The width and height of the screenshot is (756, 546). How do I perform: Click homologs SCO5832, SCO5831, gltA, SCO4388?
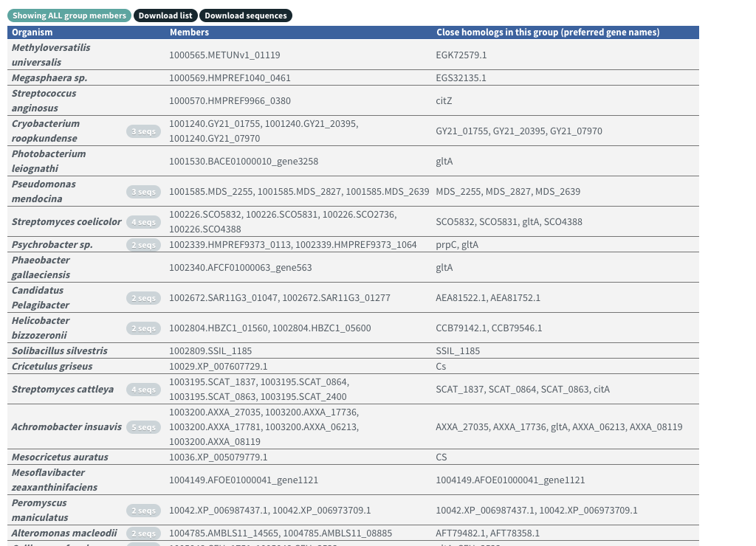click(509, 221)
